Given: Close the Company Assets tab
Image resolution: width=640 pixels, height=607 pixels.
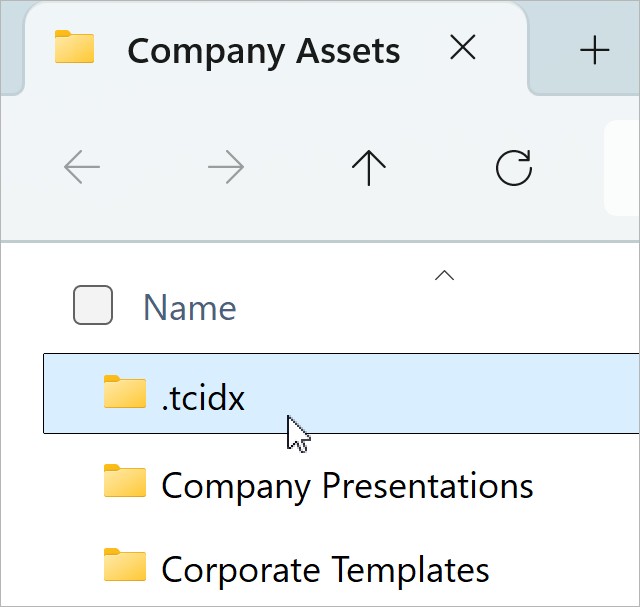Looking at the screenshot, I should (x=463, y=48).
